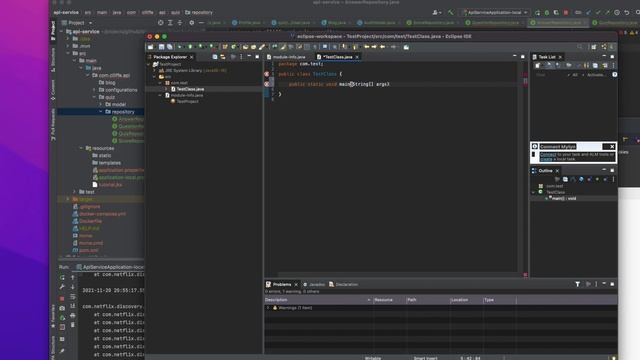Open the Package Explorer view menu
The image size is (640, 360).
[241, 57]
